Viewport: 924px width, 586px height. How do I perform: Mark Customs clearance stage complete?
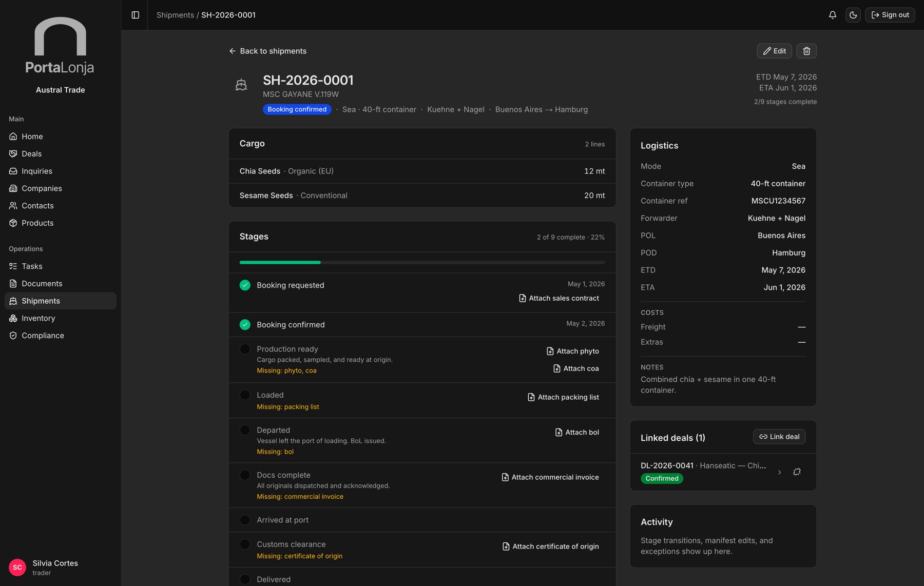coord(245,544)
